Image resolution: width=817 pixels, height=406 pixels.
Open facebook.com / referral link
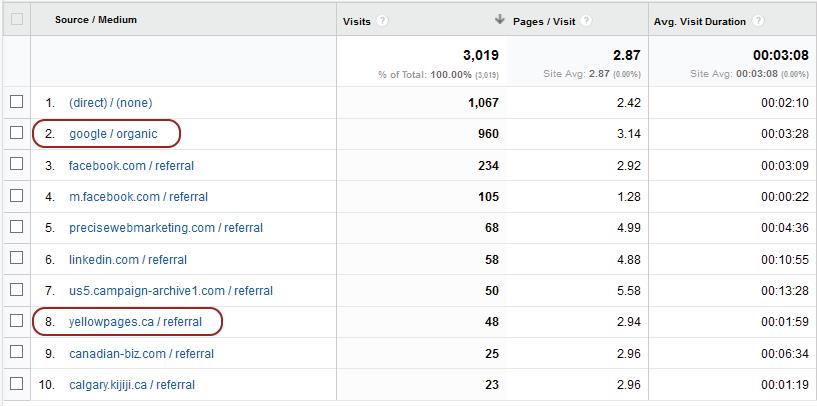[131, 165]
